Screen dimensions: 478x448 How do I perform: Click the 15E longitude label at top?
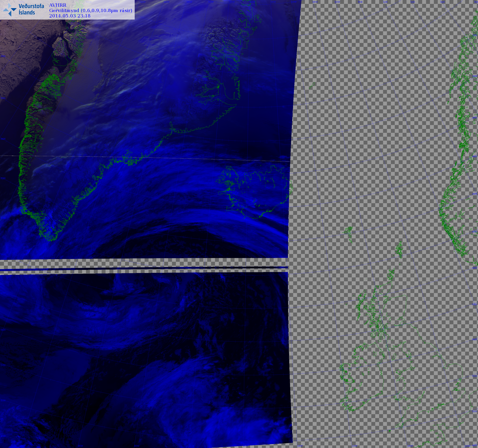413,2
